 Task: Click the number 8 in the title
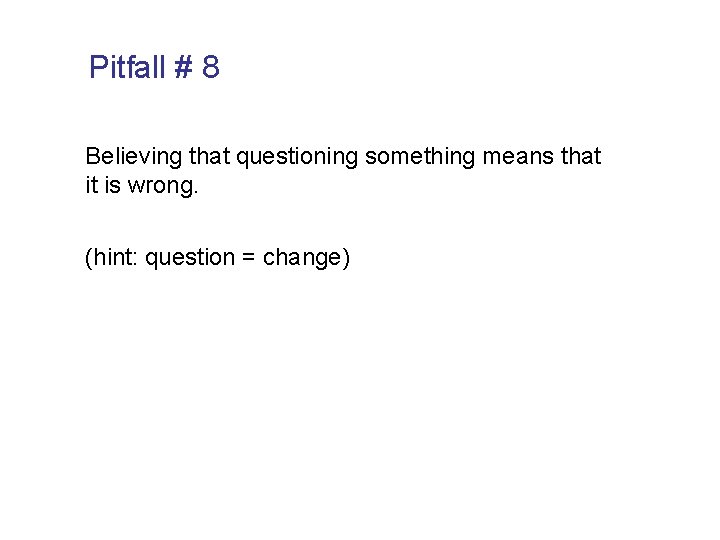coord(211,68)
